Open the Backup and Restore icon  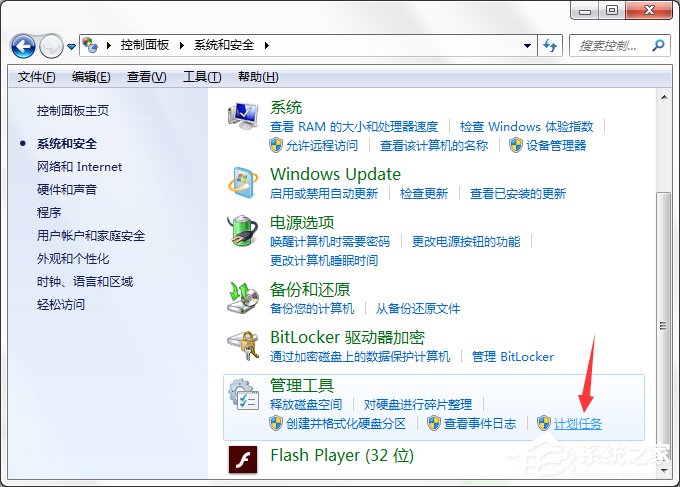pos(243,296)
